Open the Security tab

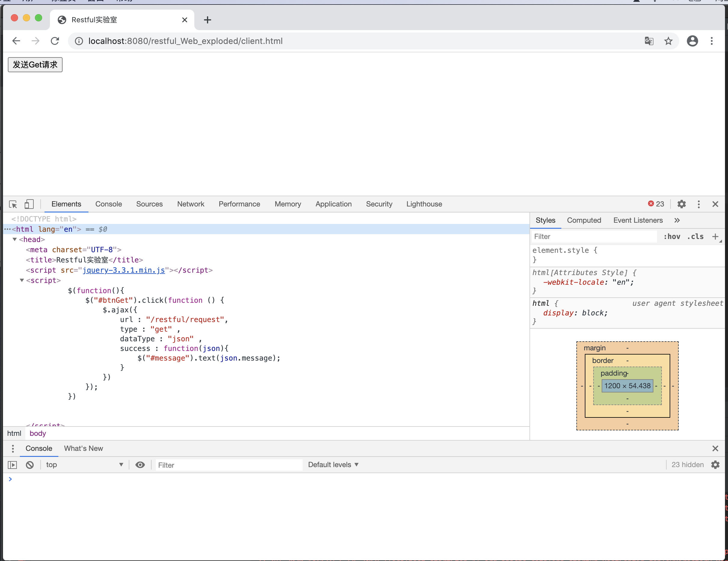tap(379, 204)
